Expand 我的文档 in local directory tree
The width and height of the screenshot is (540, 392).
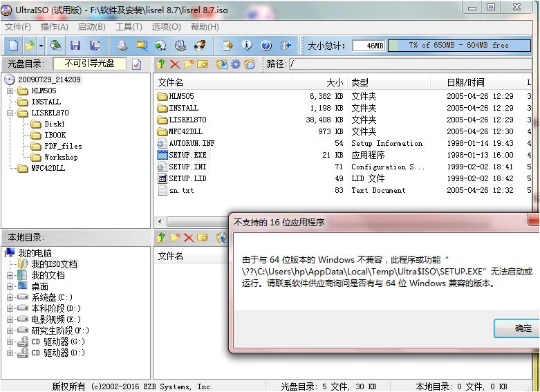coord(10,276)
